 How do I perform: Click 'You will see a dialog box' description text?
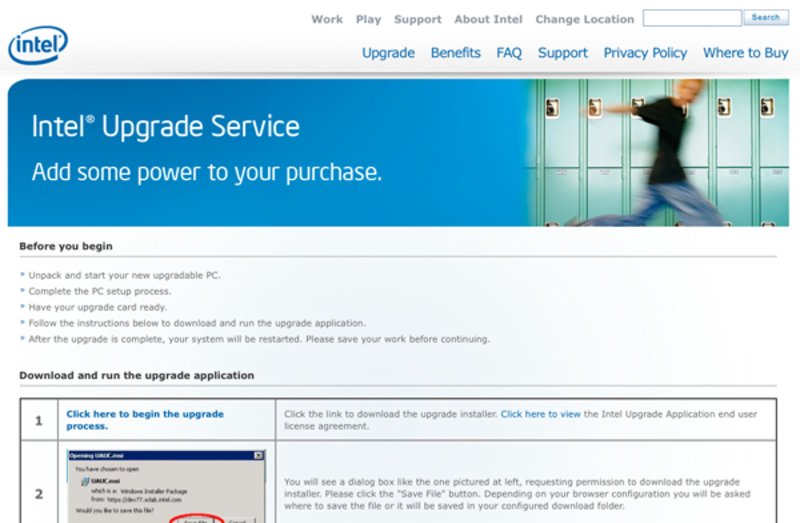[517, 494]
